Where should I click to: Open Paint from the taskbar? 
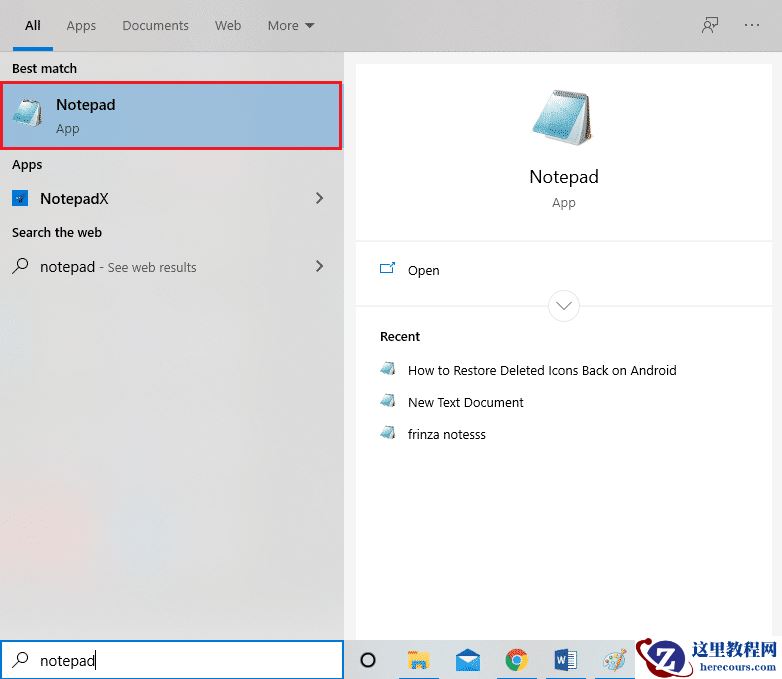614,660
